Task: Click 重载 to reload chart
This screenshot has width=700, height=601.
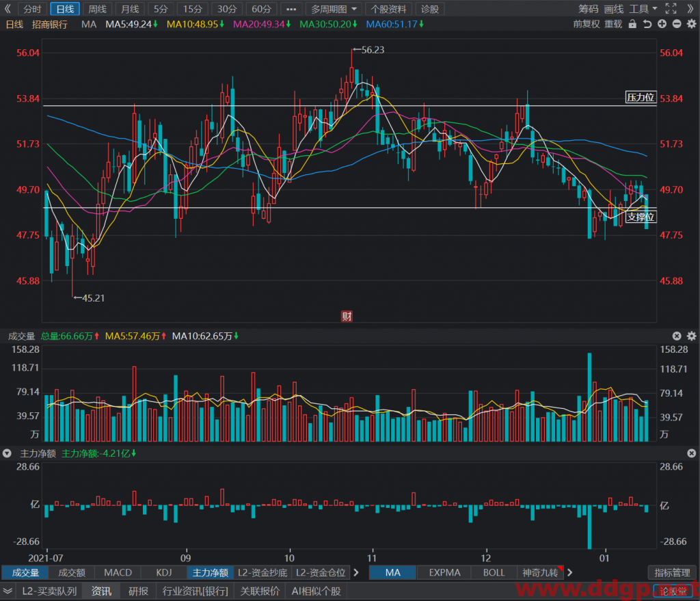Action: 613,24
